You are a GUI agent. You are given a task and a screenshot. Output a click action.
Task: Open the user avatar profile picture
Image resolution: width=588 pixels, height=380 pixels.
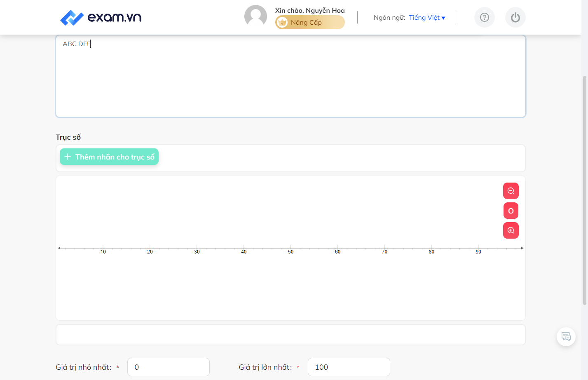coord(255,16)
